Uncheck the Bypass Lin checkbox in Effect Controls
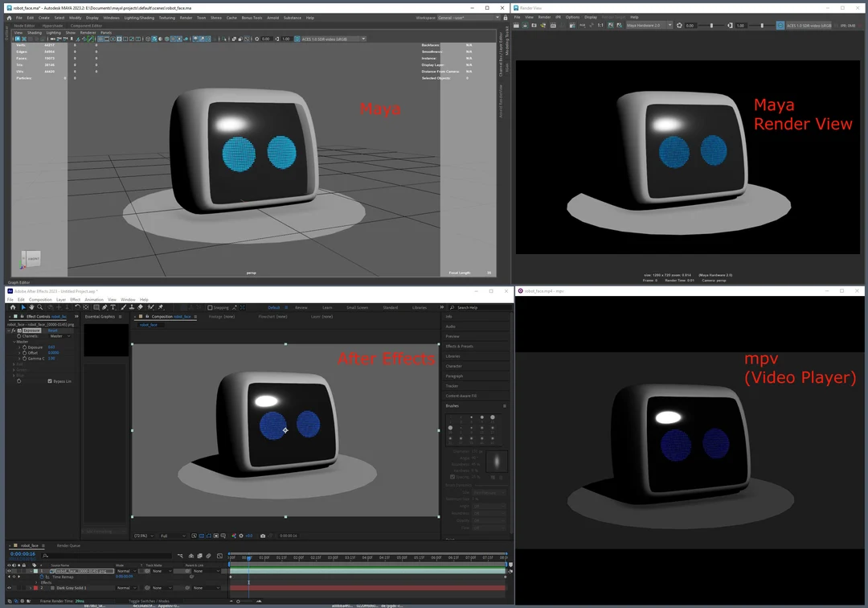 click(x=50, y=381)
